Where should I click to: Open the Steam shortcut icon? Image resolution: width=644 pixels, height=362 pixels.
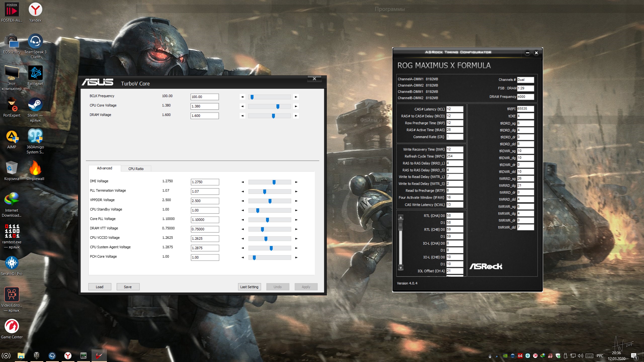[x=35, y=105]
